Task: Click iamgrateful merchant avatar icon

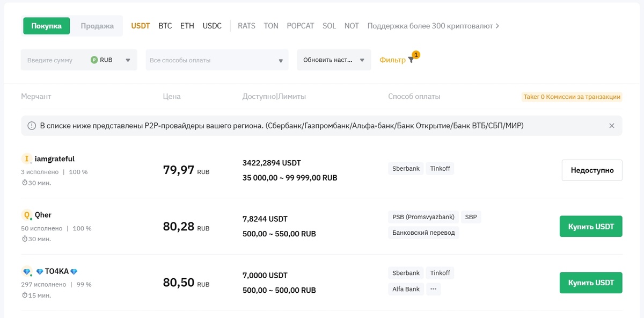Action: [26, 159]
